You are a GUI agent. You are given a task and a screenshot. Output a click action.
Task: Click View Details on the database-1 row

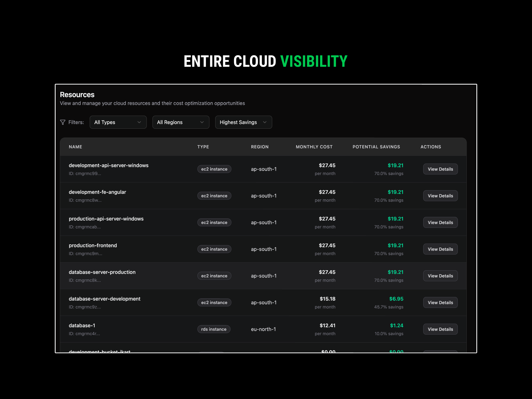[x=440, y=329]
